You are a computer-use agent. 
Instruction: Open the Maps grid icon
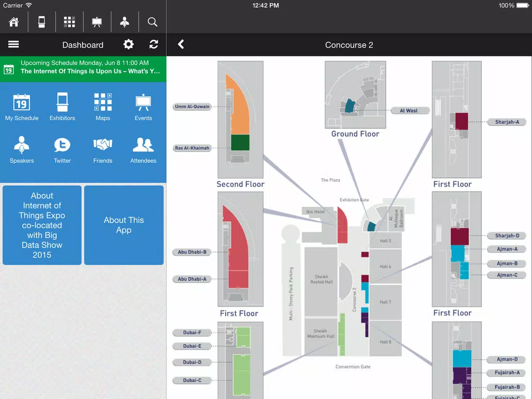[x=103, y=102]
